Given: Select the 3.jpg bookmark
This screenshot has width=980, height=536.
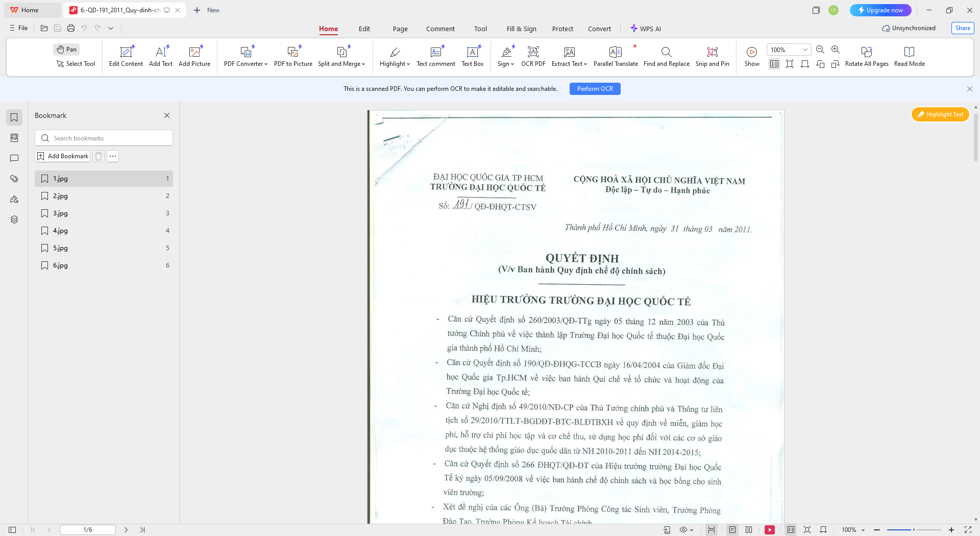Looking at the screenshot, I should [x=104, y=213].
